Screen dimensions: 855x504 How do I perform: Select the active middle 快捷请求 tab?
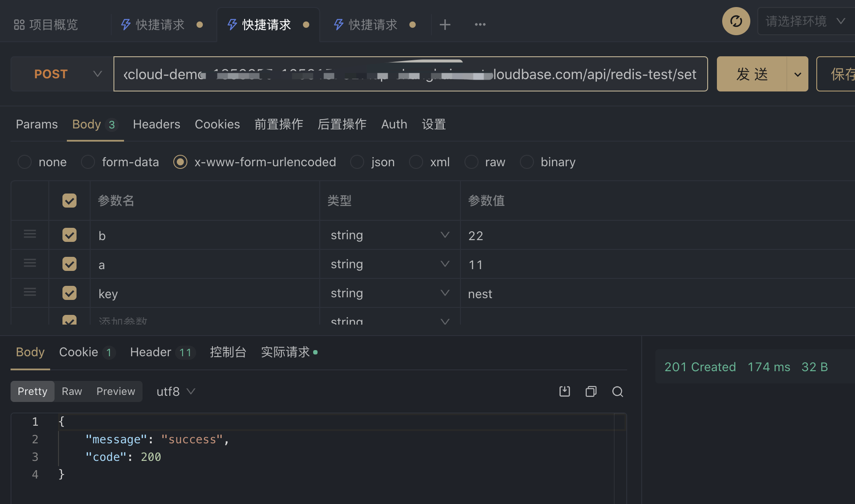point(267,25)
